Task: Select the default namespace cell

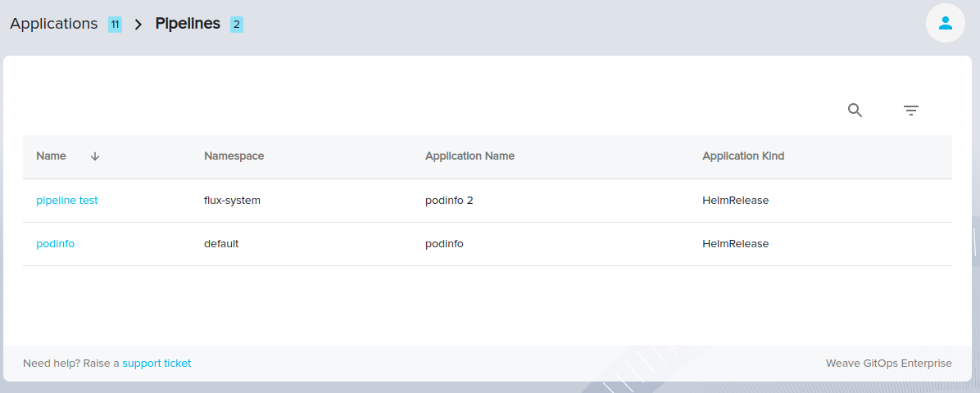Action: pyautogui.click(x=222, y=244)
